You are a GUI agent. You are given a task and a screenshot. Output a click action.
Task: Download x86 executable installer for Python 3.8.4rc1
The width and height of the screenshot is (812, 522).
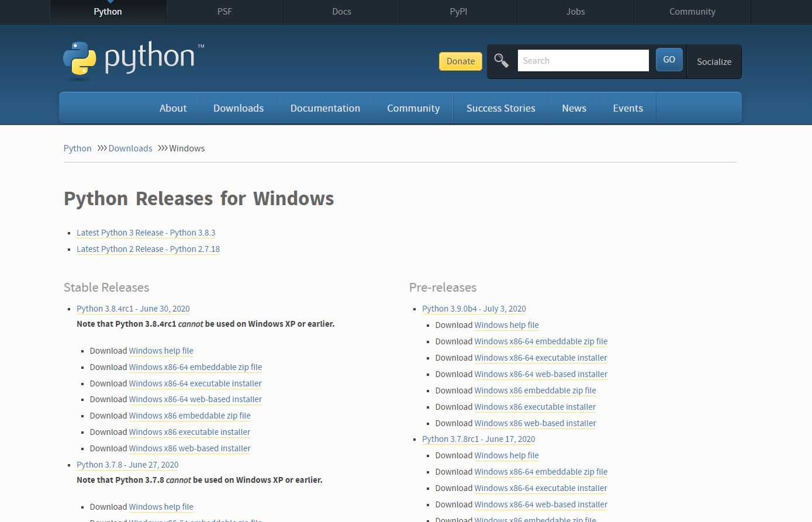click(x=190, y=432)
